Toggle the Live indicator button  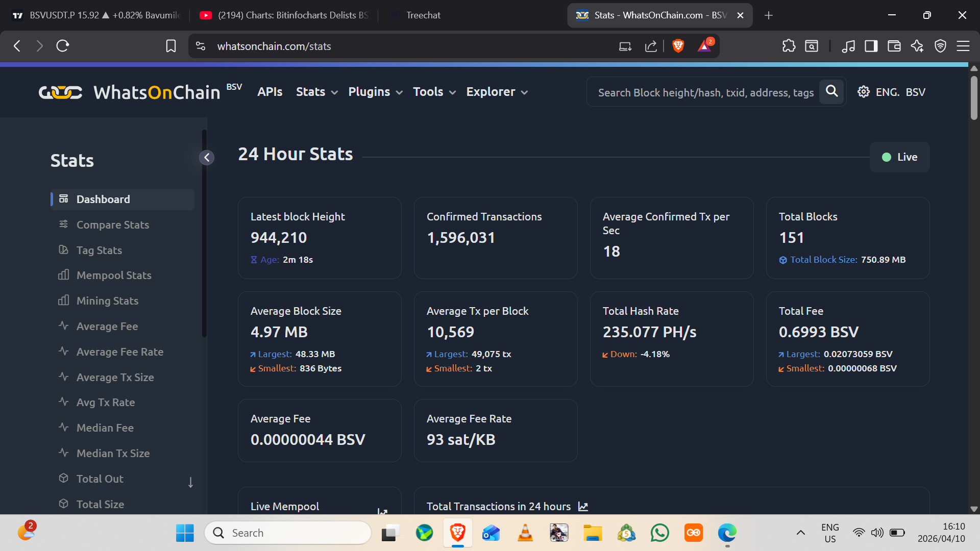tap(899, 157)
